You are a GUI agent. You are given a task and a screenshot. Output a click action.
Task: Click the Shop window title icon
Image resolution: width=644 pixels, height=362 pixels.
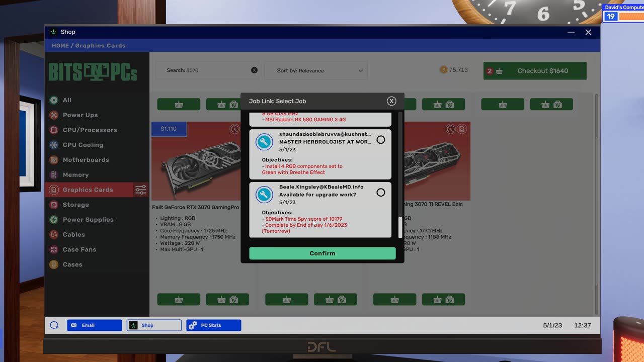coord(54,32)
